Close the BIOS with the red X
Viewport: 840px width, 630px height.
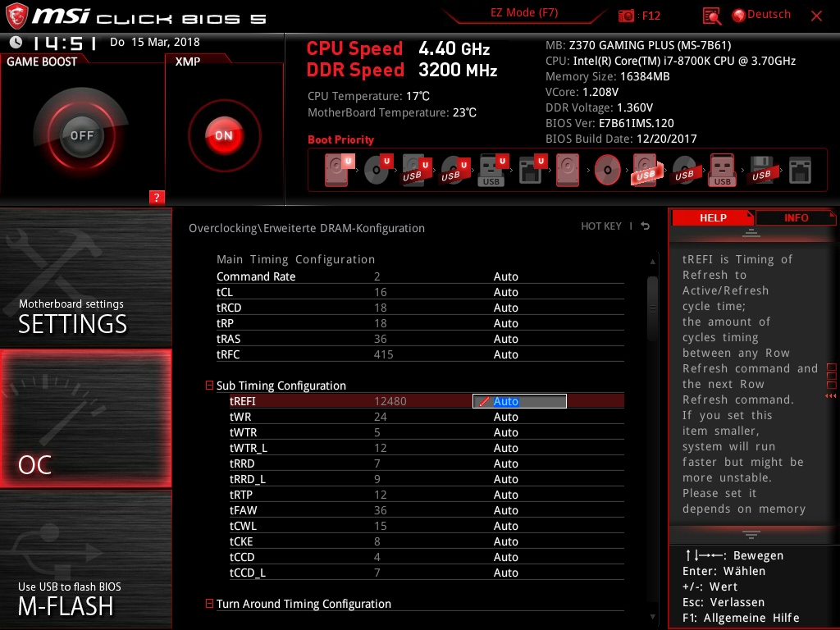tap(816, 16)
